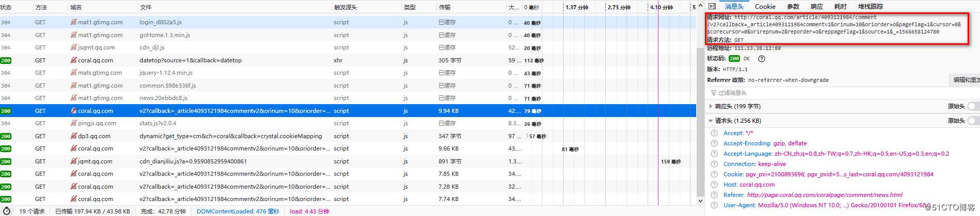Open help for Accept-Encoding header
The image size is (980, 216).
click(714, 143)
